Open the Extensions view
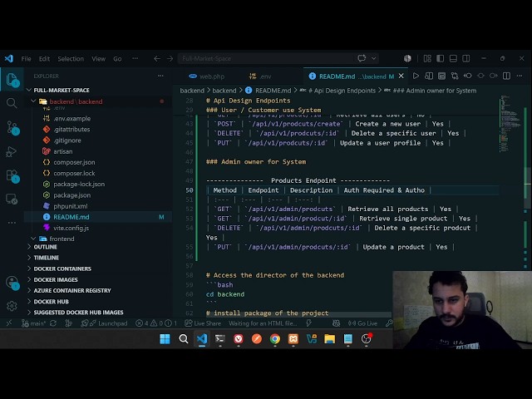The height and width of the screenshot is (399, 532). pos(12,175)
